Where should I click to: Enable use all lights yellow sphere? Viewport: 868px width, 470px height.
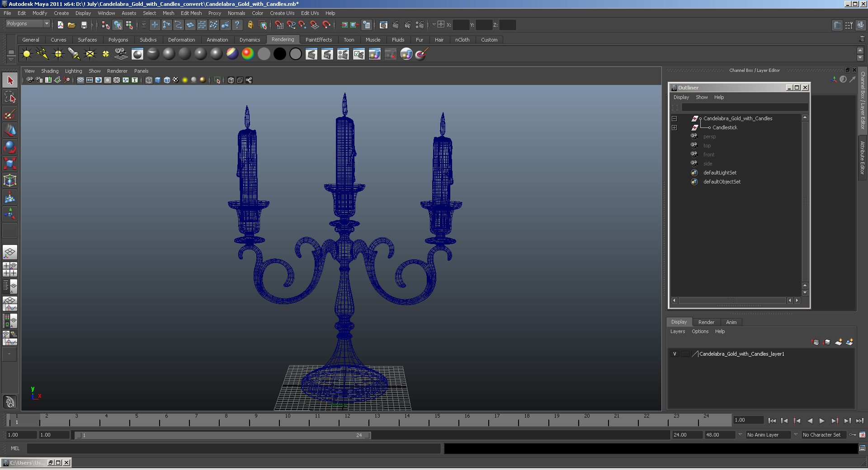coord(185,80)
